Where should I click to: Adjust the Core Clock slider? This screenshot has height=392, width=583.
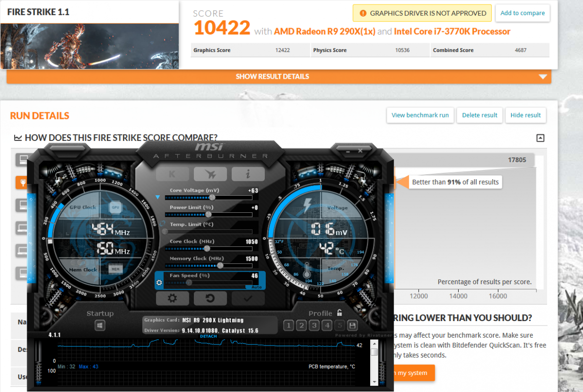pyautogui.click(x=209, y=249)
